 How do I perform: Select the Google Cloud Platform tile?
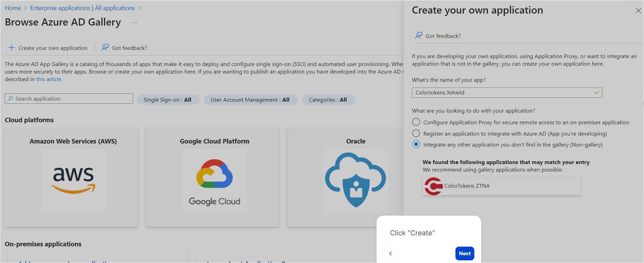pyautogui.click(x=214, y=180)
